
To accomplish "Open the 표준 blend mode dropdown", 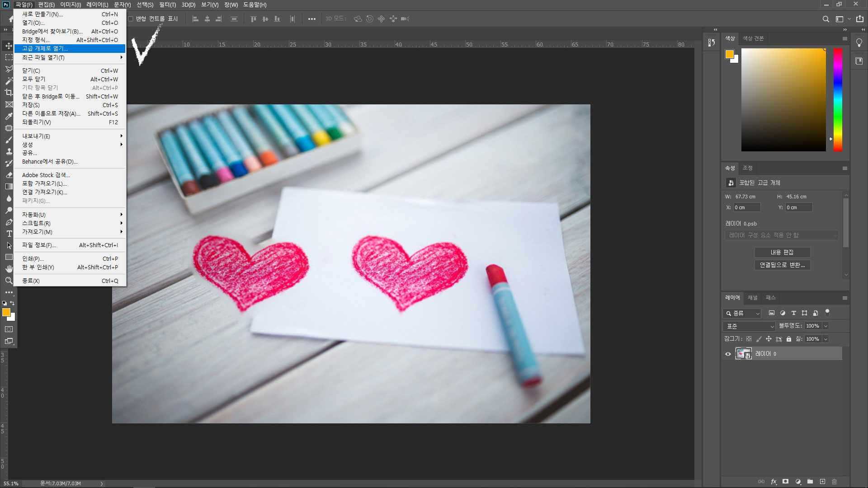I will [749, 326].
